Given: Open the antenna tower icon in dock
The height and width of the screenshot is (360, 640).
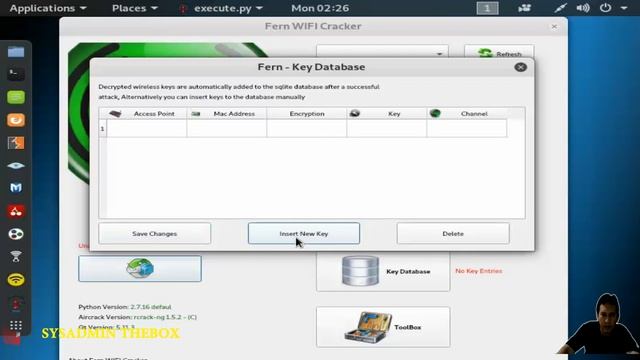Looking at the screenshot, I should coord(16,256).
